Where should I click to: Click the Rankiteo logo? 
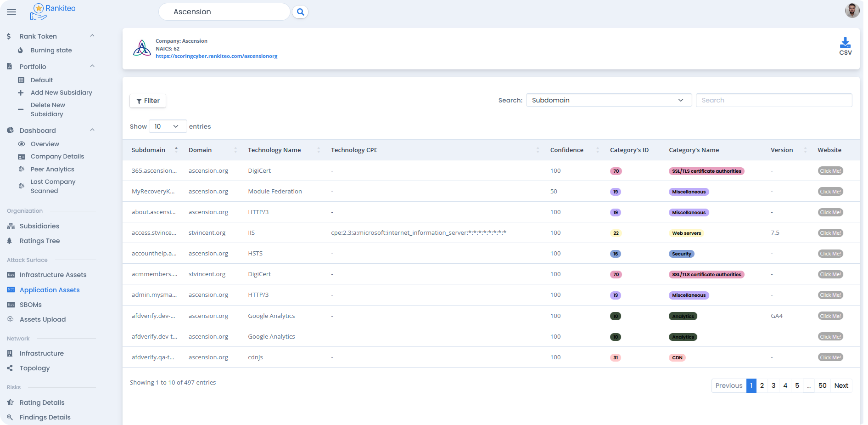(x=53, y=11)
